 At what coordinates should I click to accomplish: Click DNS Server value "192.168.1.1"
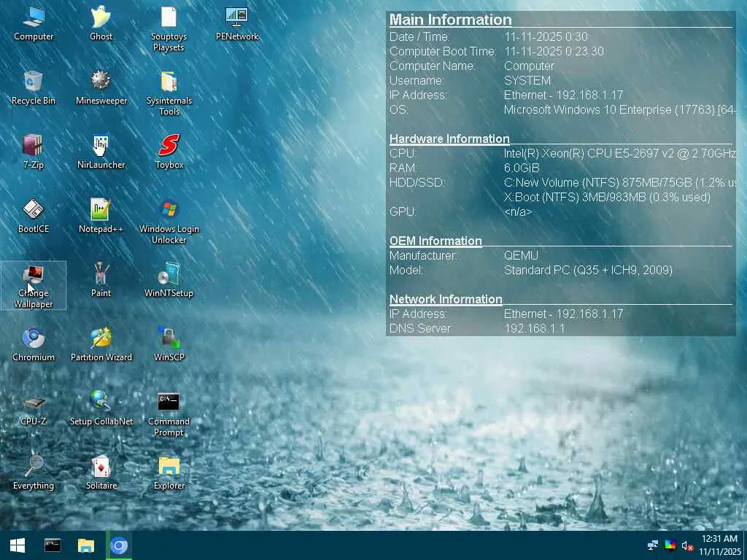pyautogui.click(x=534, y=329)
